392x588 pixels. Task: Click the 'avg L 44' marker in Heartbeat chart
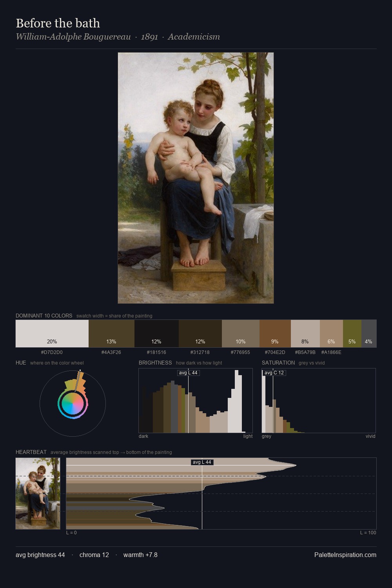point(202,462)
